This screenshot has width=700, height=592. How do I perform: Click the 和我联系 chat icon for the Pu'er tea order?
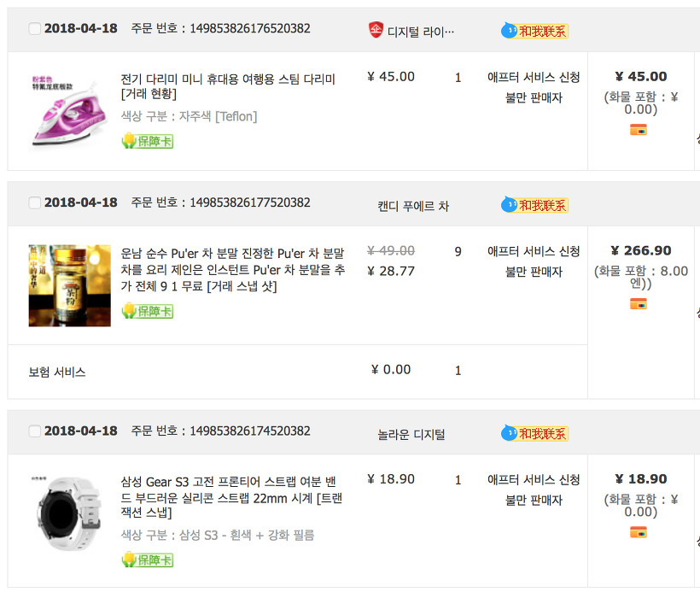point(534,205)
